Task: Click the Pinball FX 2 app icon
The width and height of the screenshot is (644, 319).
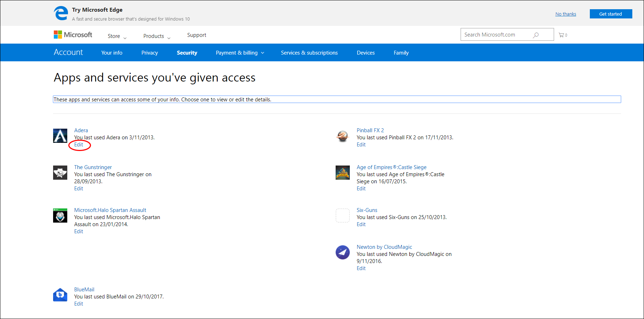Action: pyautogui.click(x=343, y=136)
